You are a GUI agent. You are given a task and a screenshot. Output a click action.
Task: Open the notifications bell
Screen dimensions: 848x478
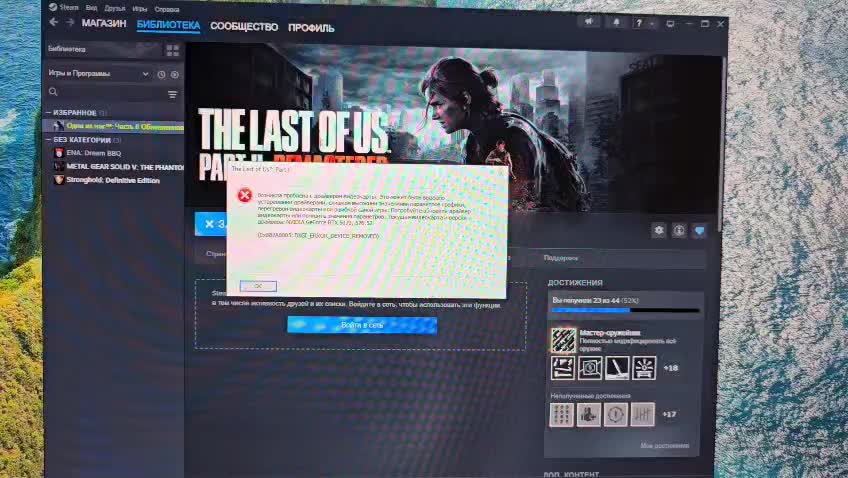616,22
